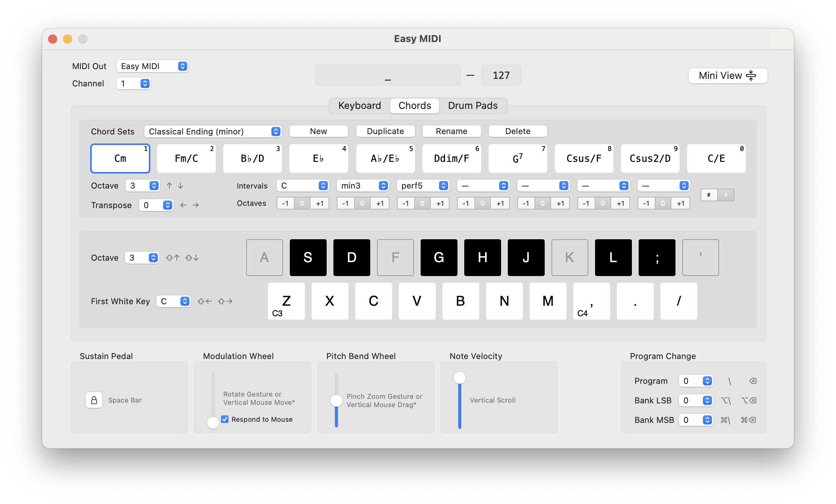The width and height of the screenshot is (836, 504).
Task: Click the backspace icon next to Program field
Action: (753, 381)
